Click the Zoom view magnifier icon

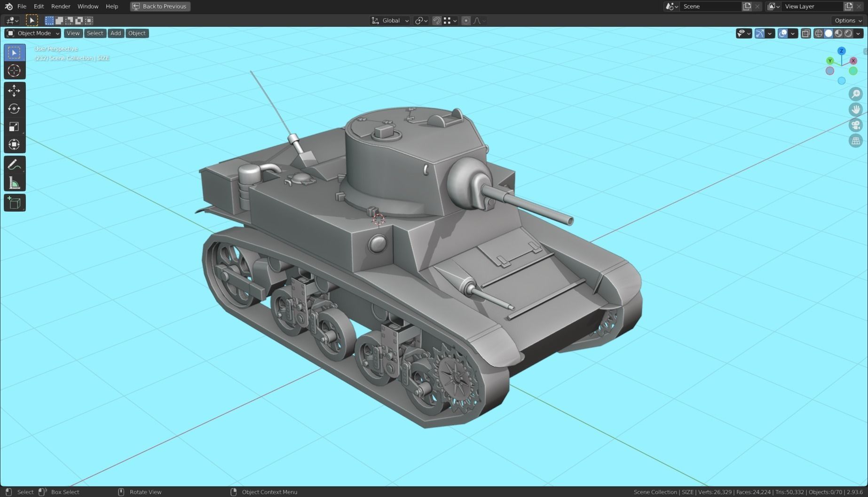click(856, 94)
